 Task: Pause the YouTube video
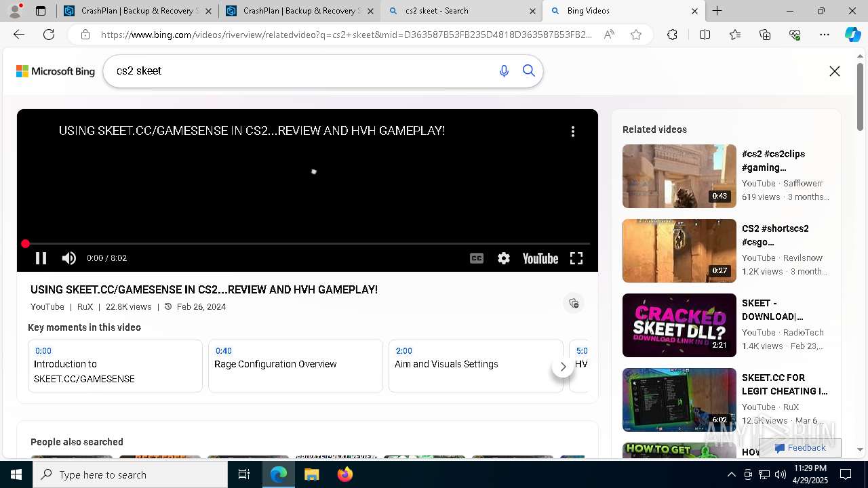(41, 258)
